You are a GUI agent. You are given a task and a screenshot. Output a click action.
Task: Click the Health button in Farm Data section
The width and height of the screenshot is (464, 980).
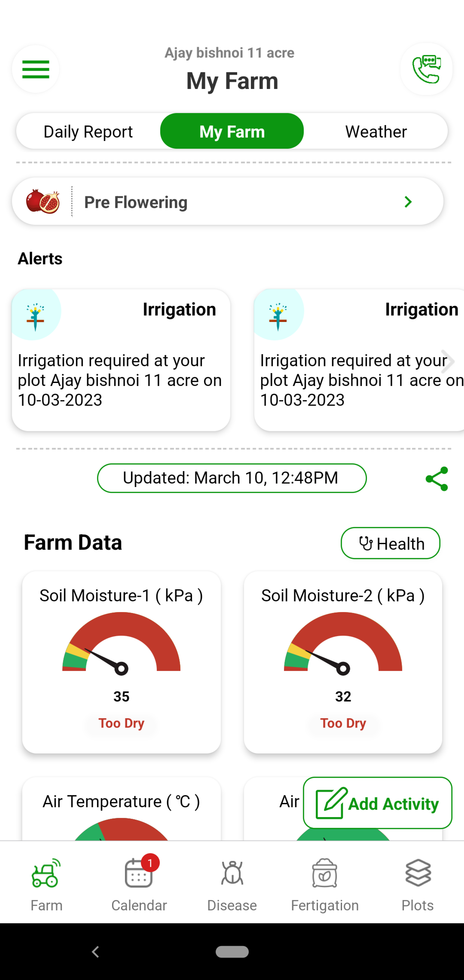coord(390,543)
